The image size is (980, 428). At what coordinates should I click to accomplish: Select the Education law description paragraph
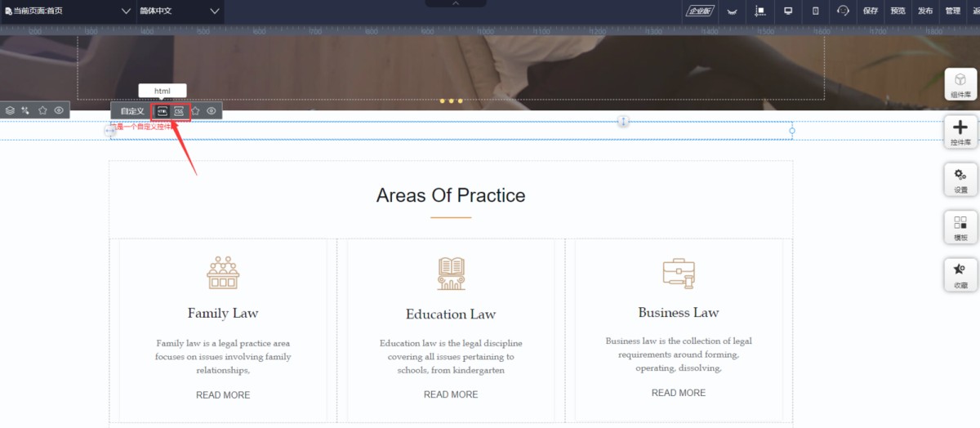click(451, 357)
